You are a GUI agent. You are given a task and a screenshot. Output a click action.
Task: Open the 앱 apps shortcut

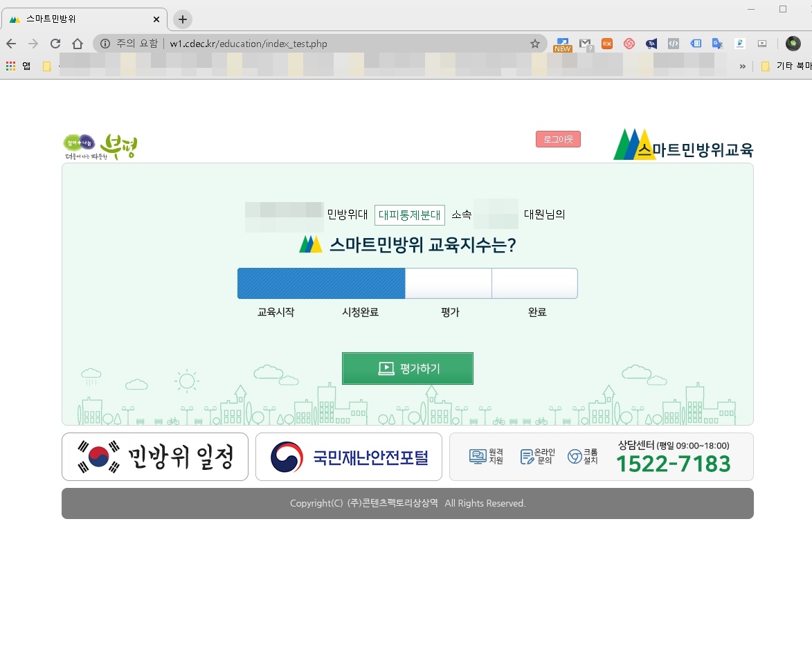click(19, 66)
